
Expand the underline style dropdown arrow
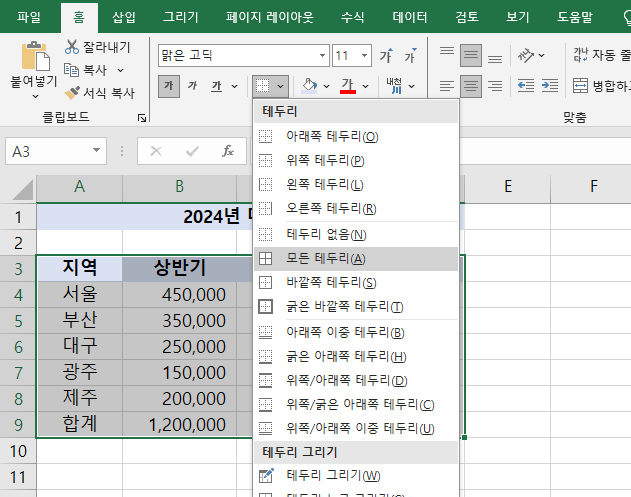[234, 86]
